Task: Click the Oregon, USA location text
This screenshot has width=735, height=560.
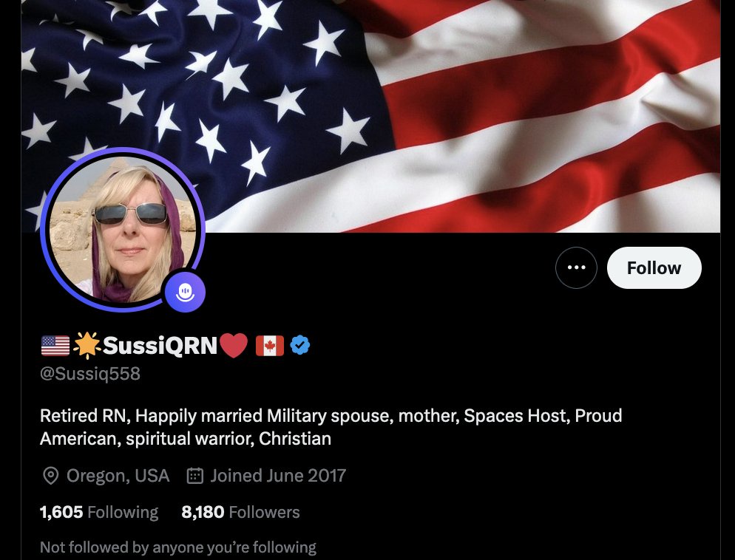Action: (118, 476)
